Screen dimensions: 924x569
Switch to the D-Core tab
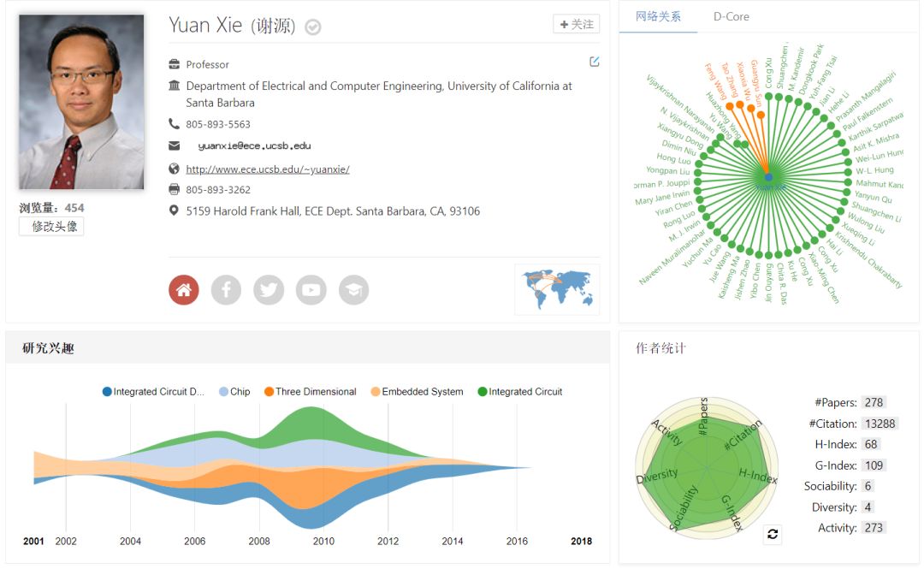[x=731, y=16]
